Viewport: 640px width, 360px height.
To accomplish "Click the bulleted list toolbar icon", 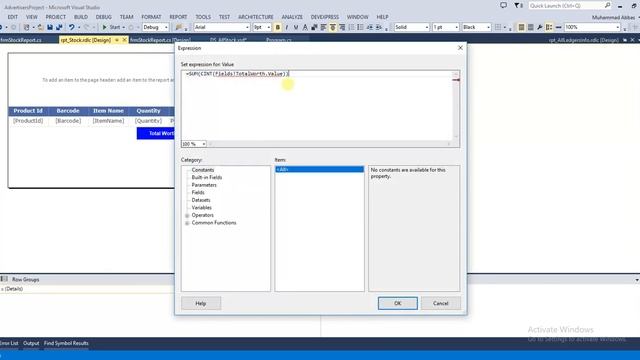I will pos(351,27).
